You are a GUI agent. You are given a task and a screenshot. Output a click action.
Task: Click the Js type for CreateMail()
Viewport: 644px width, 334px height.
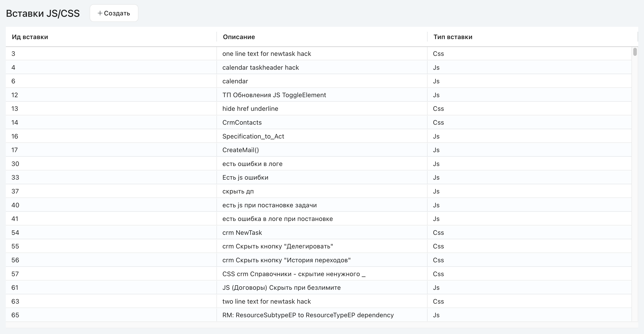pos(436,150)
